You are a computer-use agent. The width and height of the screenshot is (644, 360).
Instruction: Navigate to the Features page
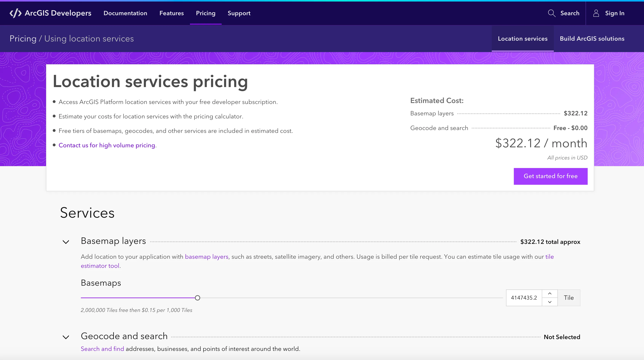pyautogui.click(x=171, y=13)
